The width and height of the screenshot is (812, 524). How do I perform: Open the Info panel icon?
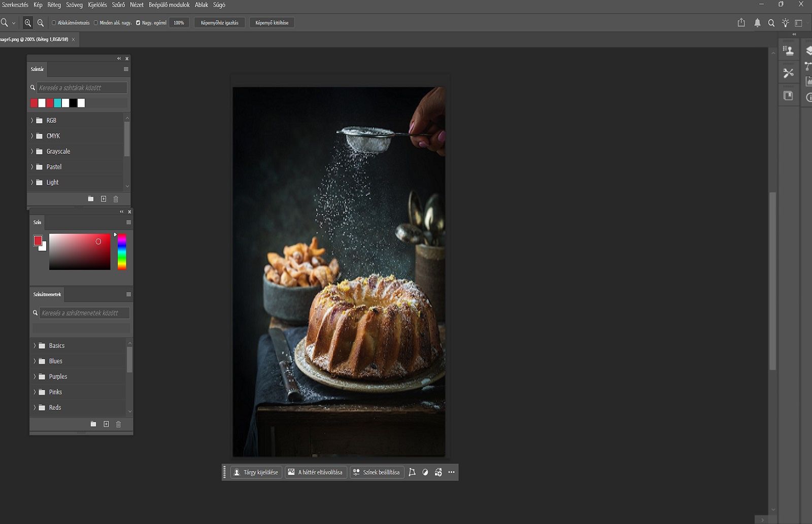click(808, 97)
